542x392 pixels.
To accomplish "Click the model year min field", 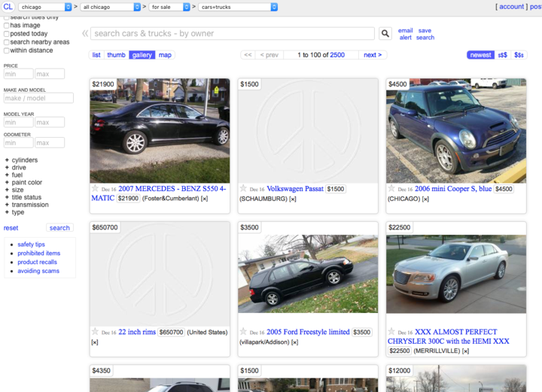I will [18, 122].
